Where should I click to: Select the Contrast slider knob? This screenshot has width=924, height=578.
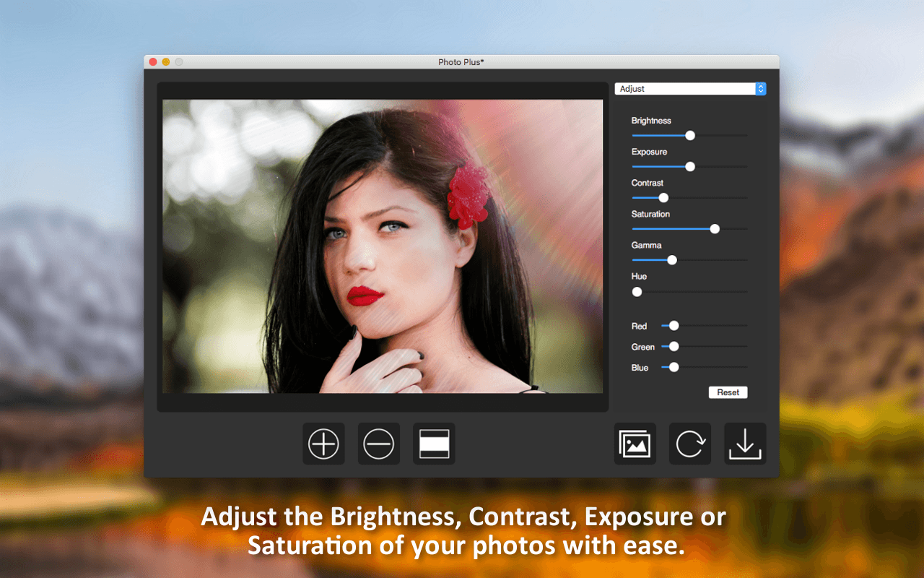click(665, 197)
